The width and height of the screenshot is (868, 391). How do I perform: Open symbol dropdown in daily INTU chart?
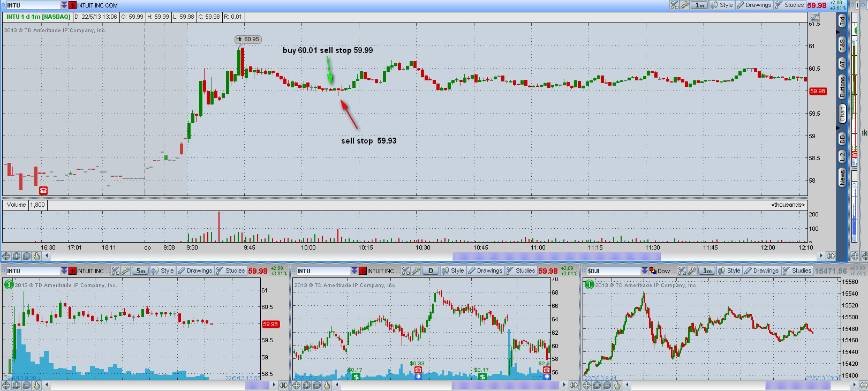[x=354, y=271]
